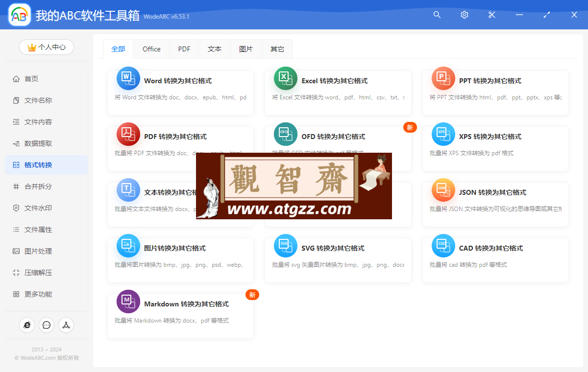The height and width of the screenshot is (372, 588).
Task: Switch to the Office tab
Action: click(151, 49)
